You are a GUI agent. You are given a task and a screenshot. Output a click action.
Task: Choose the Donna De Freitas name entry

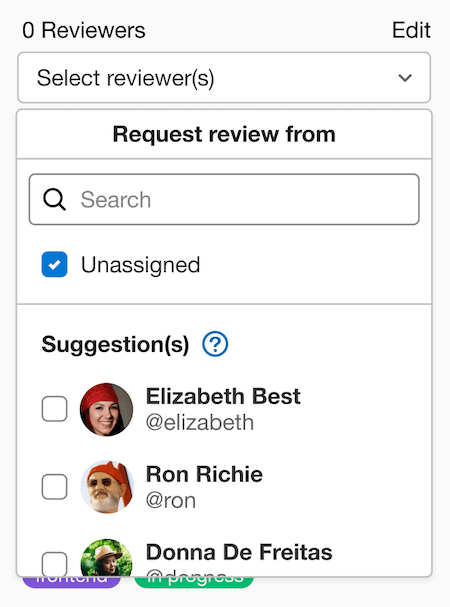(239, 552)
